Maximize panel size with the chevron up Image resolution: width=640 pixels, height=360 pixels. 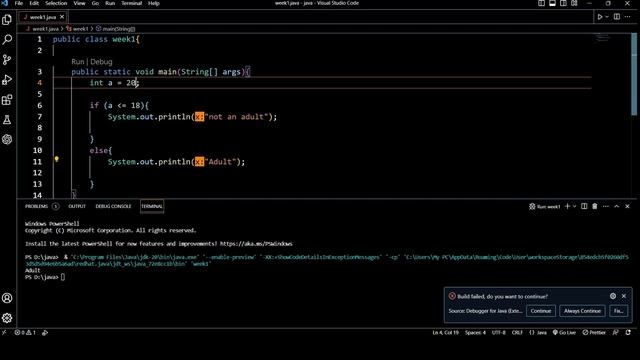pyautogui.click(x=617, y=206)
